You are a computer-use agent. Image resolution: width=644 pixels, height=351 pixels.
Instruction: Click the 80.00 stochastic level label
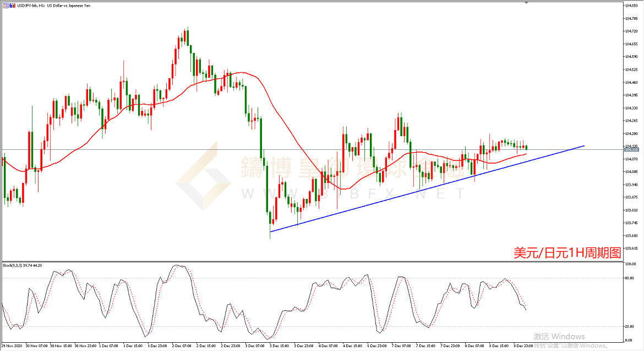(629, 278)
